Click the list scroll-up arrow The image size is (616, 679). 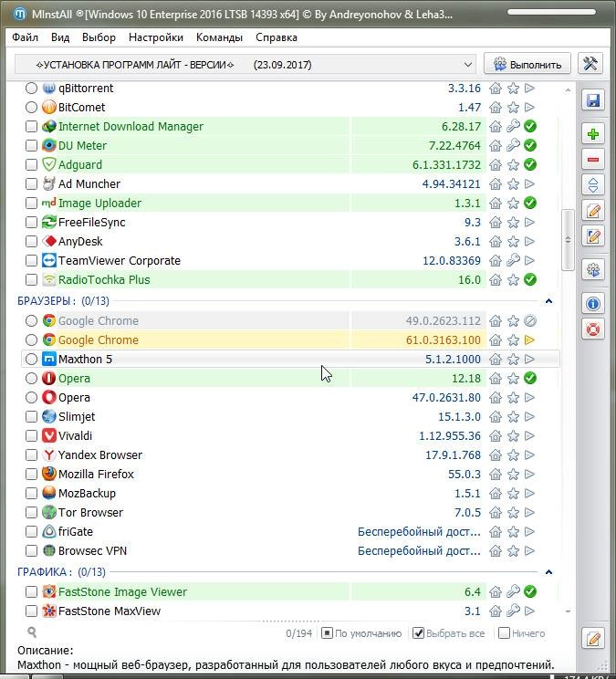[x=568, y=90]
